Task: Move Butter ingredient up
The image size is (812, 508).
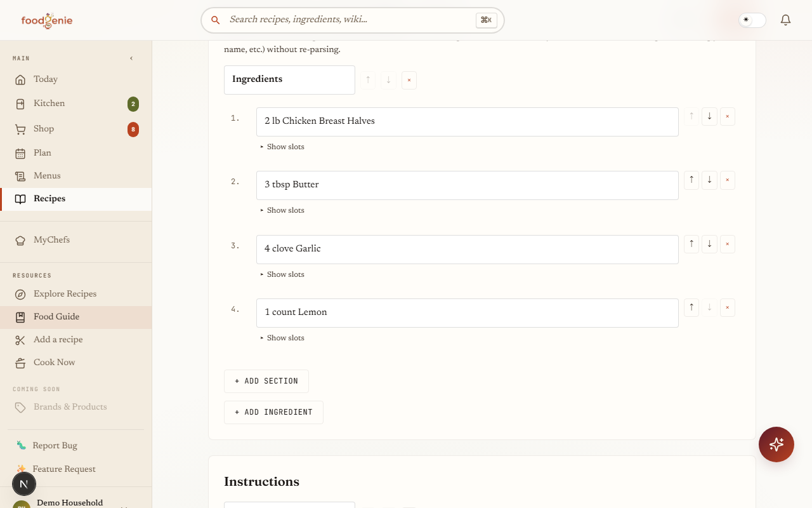Action: (691, 180)
